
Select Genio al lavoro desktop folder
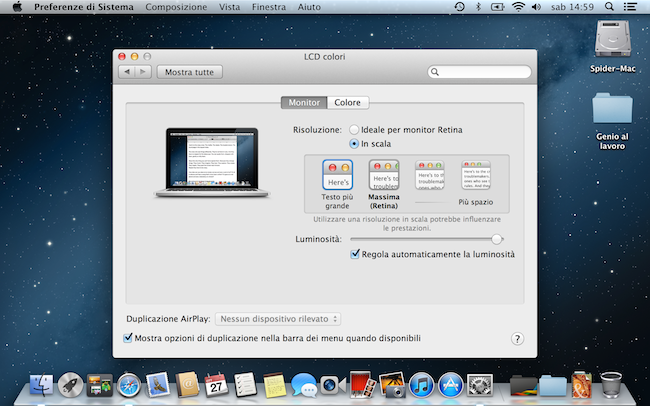[x=612, y=121]
